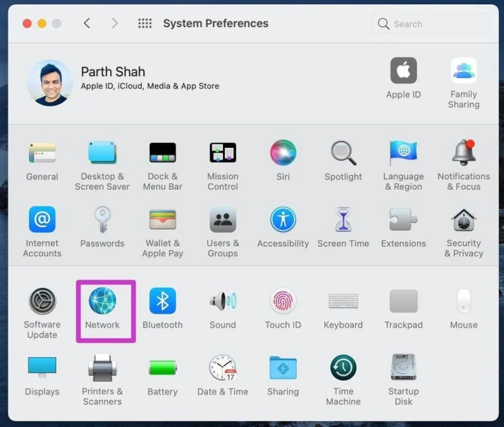Show all preferences grid button
The width and height of the screenshot is (504, 427).
(x=145, y=23)
